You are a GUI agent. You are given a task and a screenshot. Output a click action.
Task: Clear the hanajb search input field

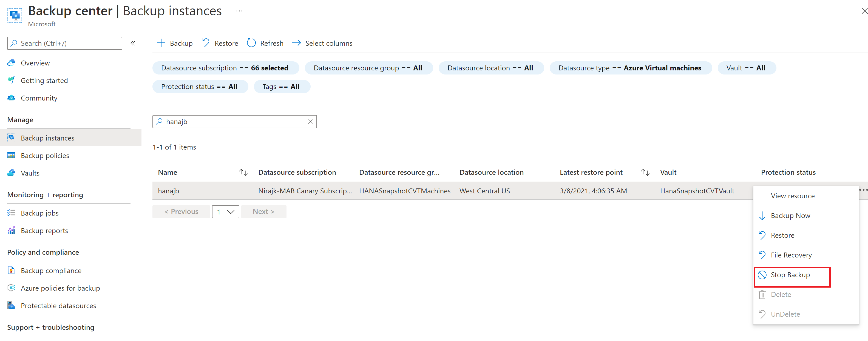pyautogui.click(x=312, y=122)
